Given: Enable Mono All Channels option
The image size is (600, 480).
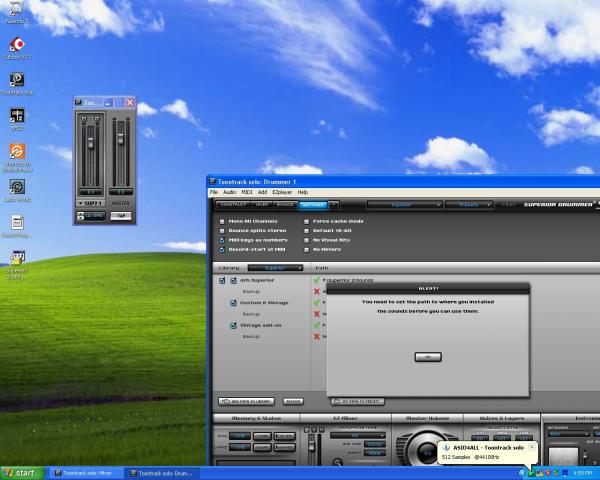Looking at the screenshot, I should click(222, 220).
